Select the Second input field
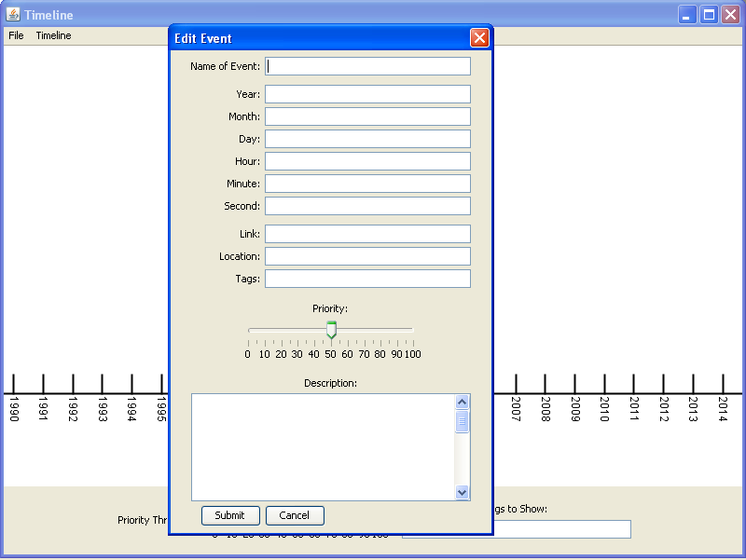The image size is (746, 560). (x=367, y=206)
